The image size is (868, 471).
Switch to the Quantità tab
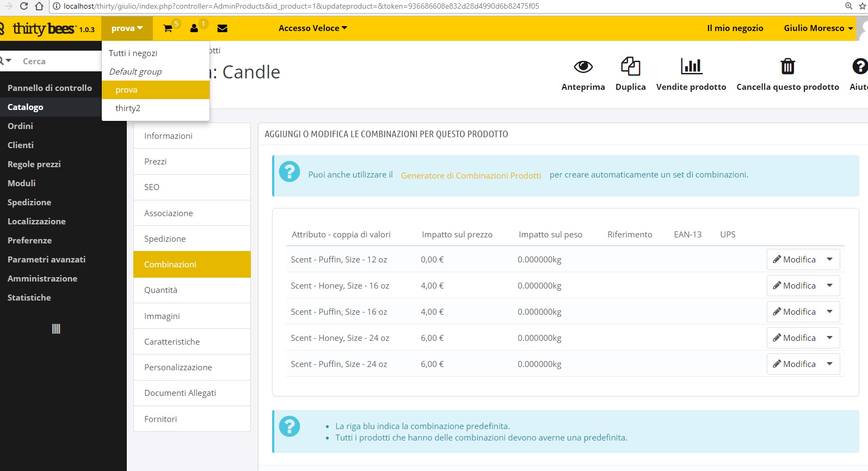click(192, 290)
